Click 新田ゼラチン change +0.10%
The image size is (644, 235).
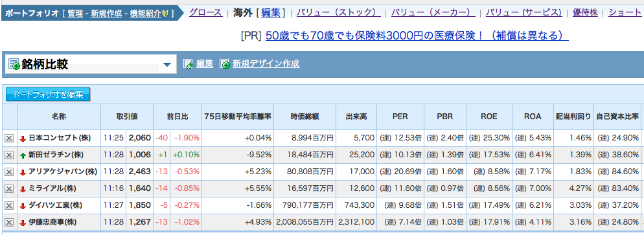coord(186,155)
